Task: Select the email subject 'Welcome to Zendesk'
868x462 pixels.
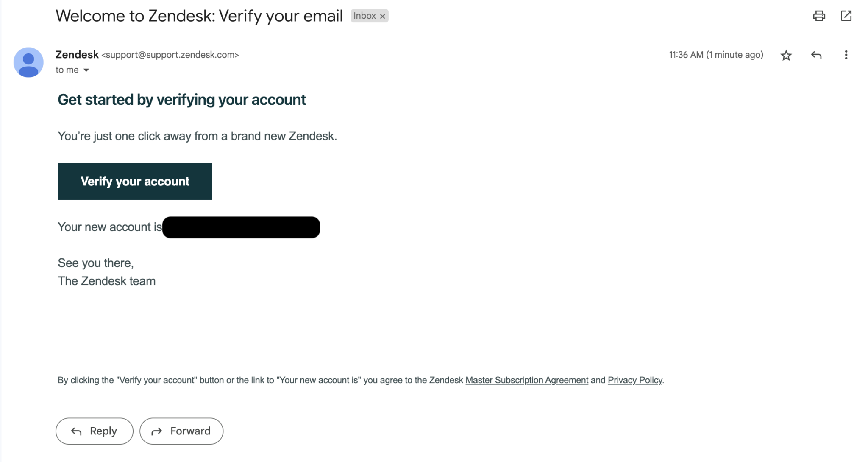Action: tap(199, 16)
